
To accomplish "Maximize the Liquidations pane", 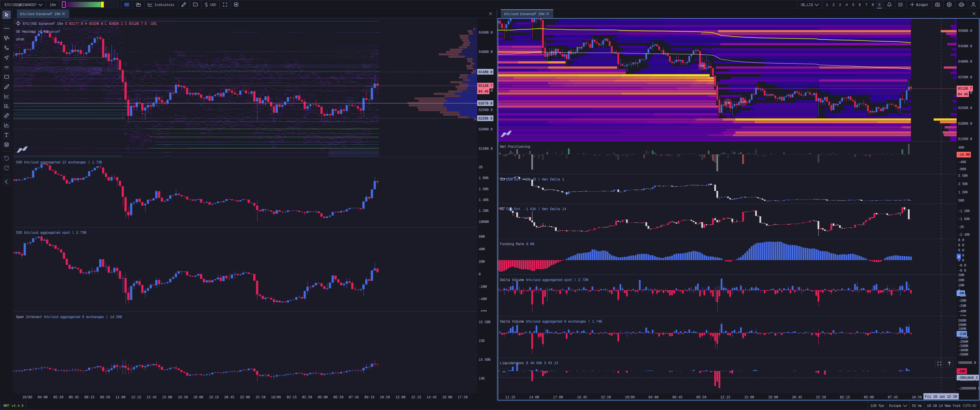I will coord(939,364).
